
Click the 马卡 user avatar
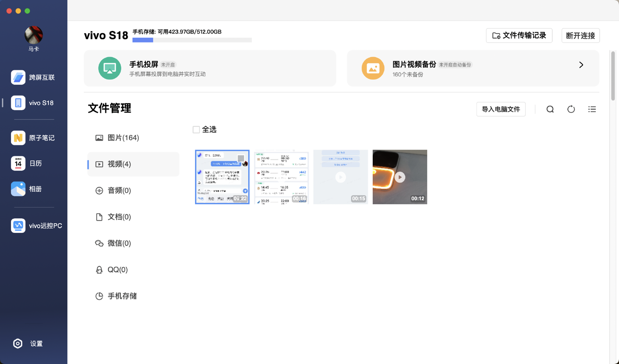(34, 35)
